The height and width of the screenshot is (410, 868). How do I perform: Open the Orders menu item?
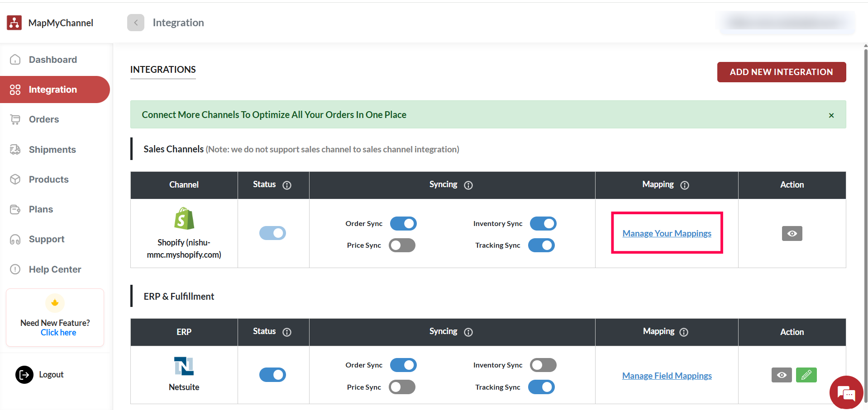click(44, 119)
